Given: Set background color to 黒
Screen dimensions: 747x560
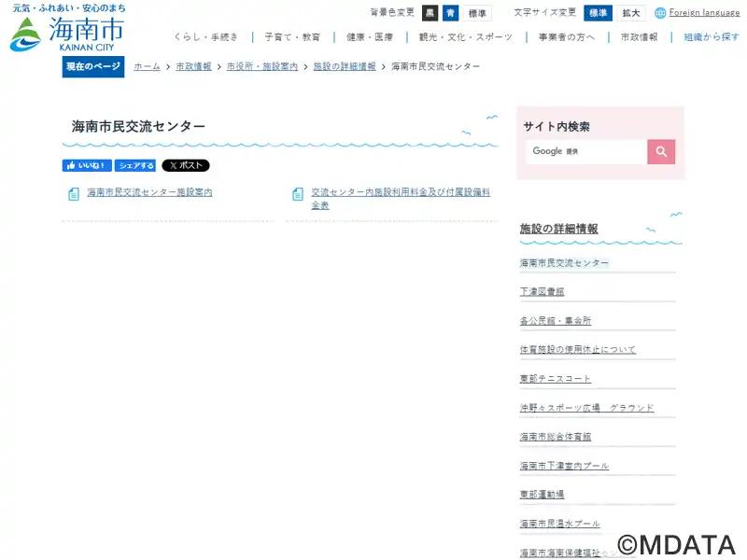Looking at the screenshot, I should point(430,13).
